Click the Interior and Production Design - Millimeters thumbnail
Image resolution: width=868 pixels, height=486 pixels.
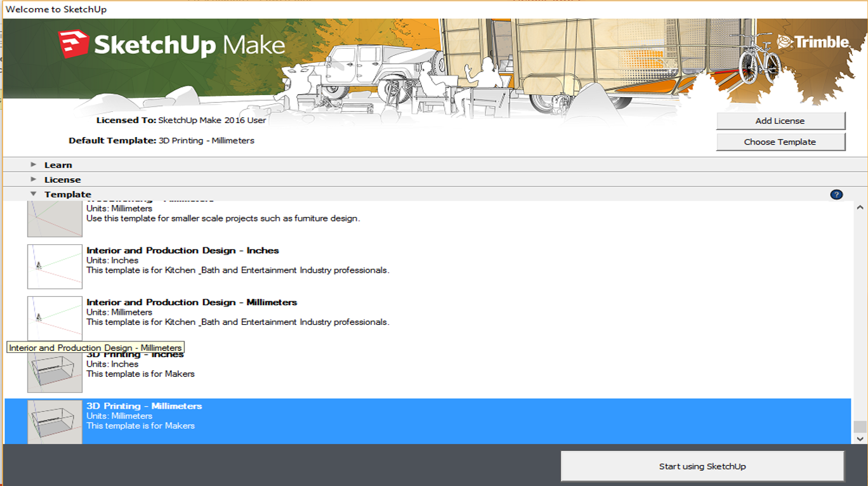click(55, 317)
